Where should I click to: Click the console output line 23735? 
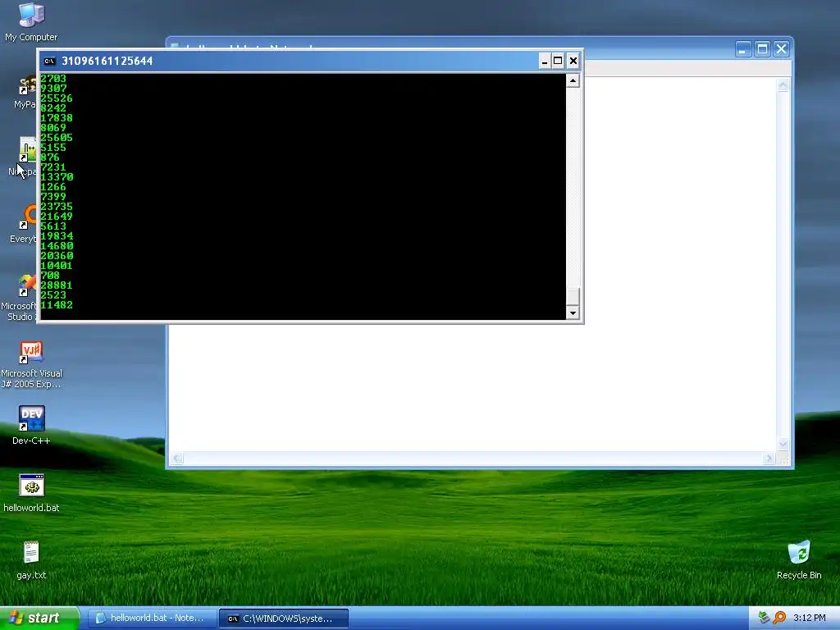point(57,207)
